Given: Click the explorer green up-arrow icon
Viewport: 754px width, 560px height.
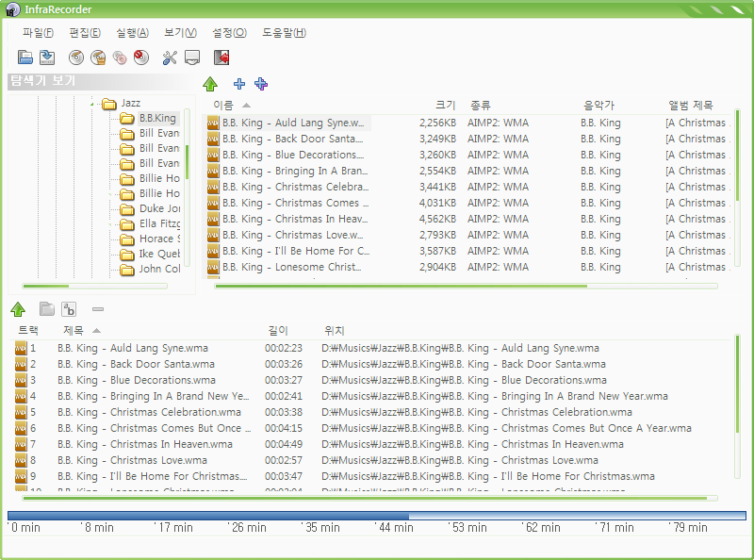Looking at the screenshot, I should coord(210,84).
